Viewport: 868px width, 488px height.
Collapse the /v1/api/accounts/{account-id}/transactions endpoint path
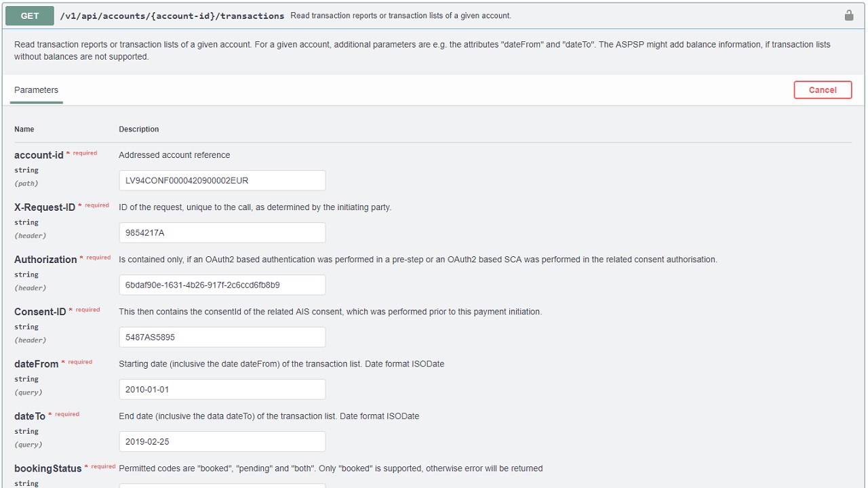pos(172,16)
